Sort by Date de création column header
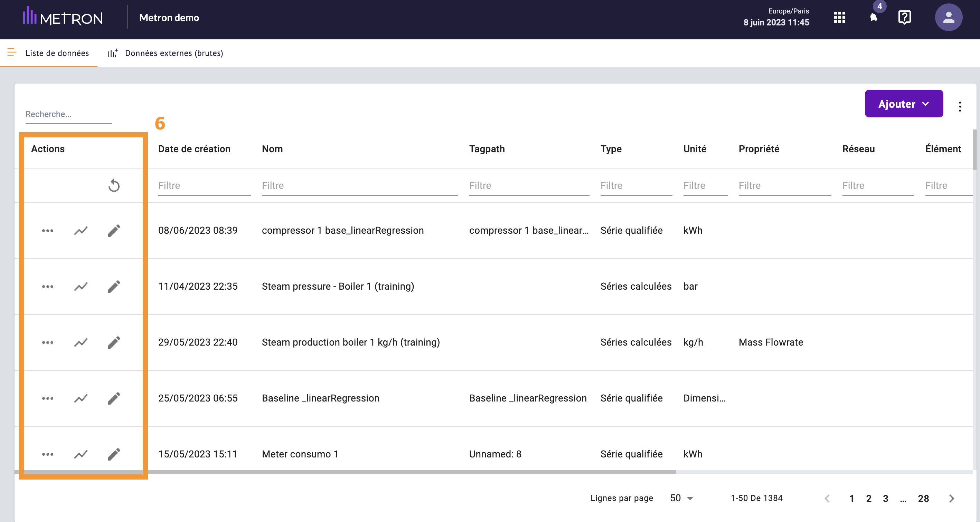This screenshot has width=980, height=522. (x=194, y=149)
